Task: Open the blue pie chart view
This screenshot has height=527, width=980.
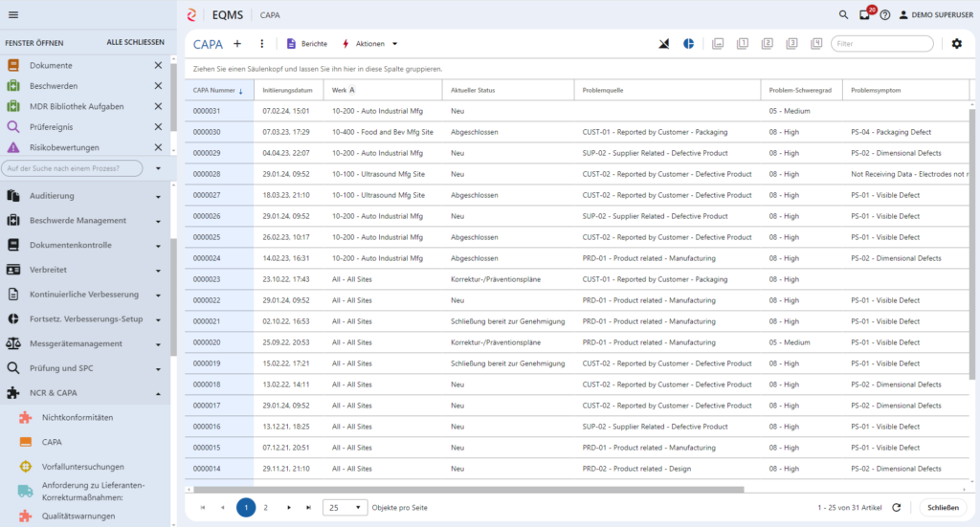Action: [x=688, y=44]
